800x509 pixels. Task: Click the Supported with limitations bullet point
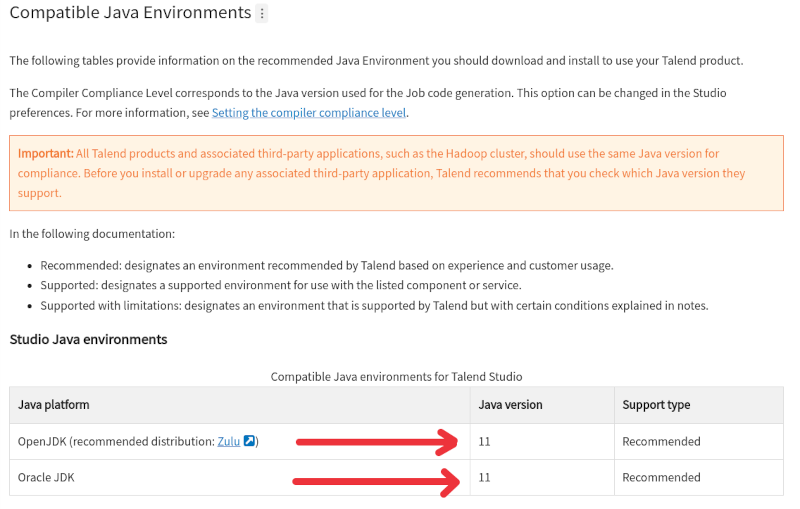(374, 306)
